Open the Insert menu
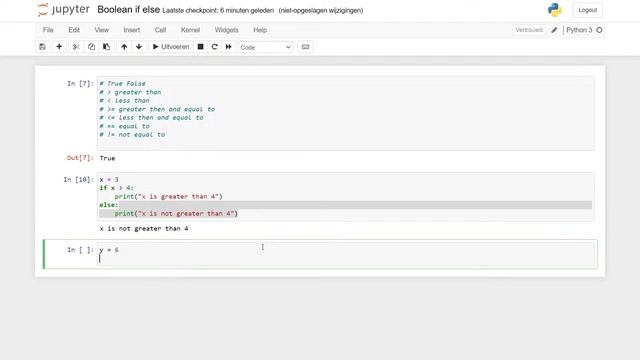The width and height of the screenshot is (640, 360). click(x=132, y=30)
